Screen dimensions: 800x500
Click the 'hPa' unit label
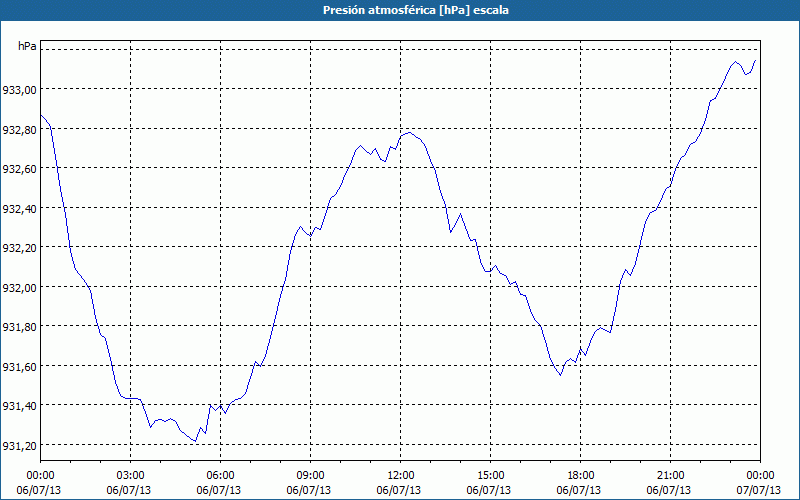pyautogui.click(x=27, y=46)
